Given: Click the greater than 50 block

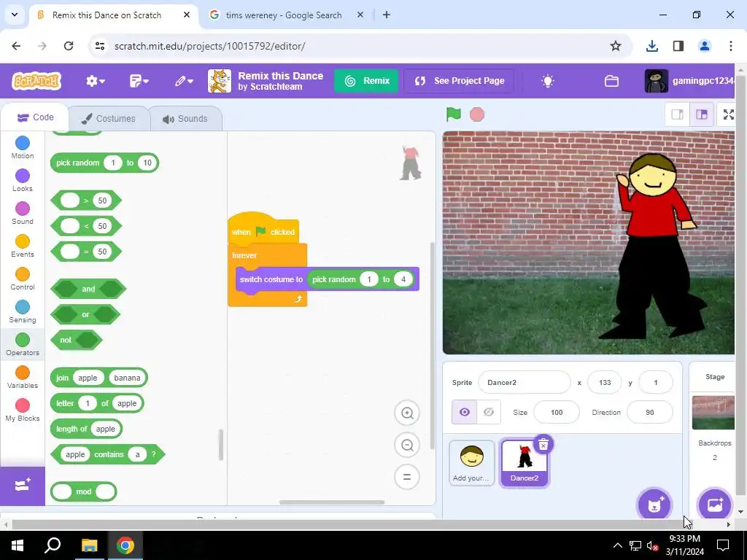Looking at the screenshot, I should (x=86, y=201).
